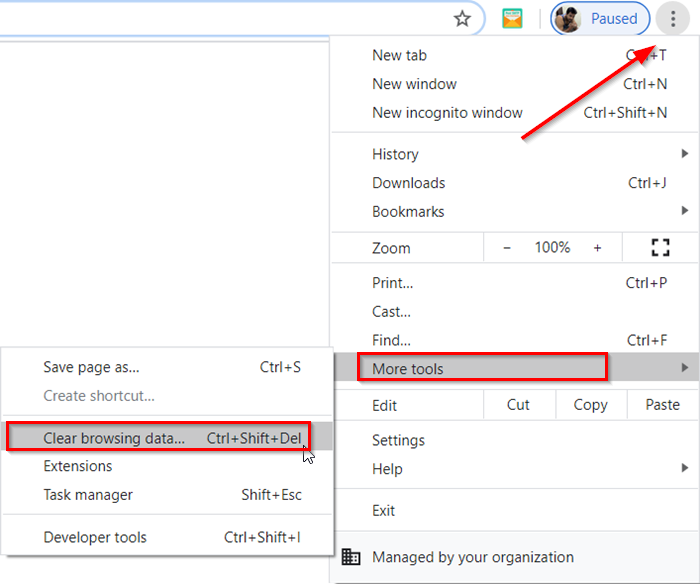Click the Copy button in Edit row

click(x=591, y=405)
